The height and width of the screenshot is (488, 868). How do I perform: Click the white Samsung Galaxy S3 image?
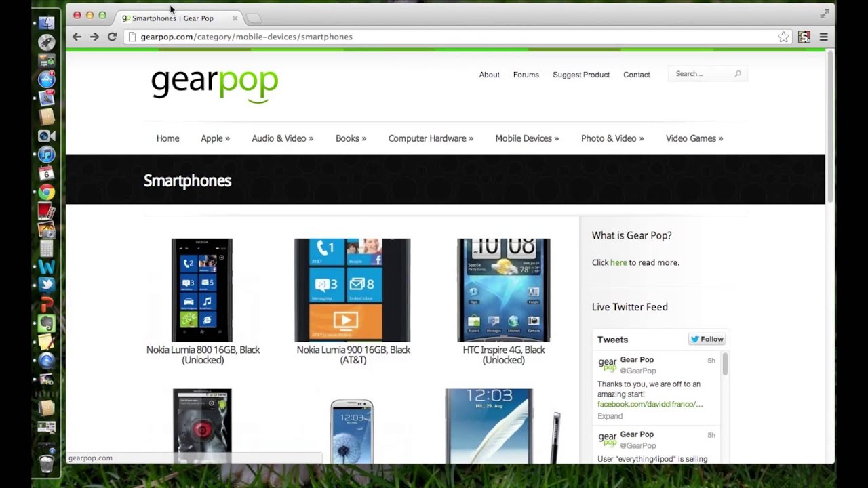[352, 431]
